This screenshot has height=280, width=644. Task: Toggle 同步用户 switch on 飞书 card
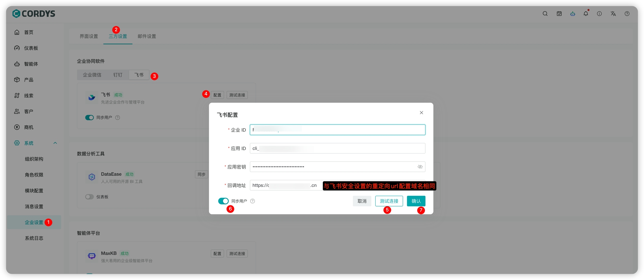coord(89,118)
